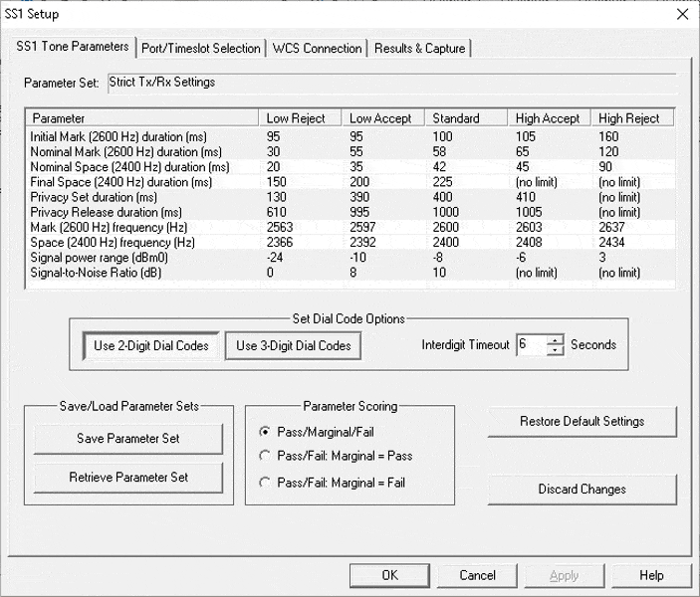Click High Reject value 160 for Initial Mark
Viewport: 700px width, 597px height.
click(608, 136)
